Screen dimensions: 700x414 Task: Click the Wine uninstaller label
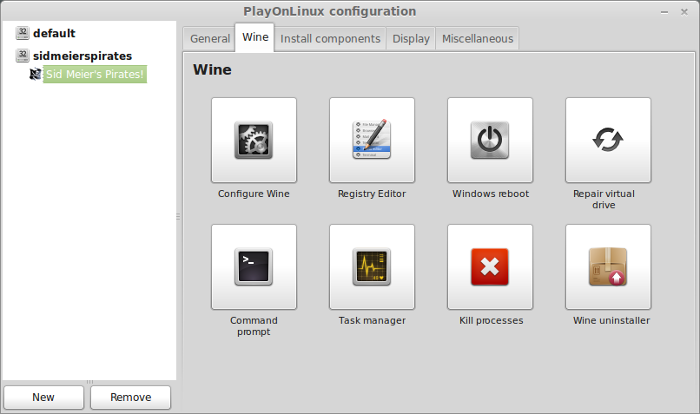(x=611, y=321)
